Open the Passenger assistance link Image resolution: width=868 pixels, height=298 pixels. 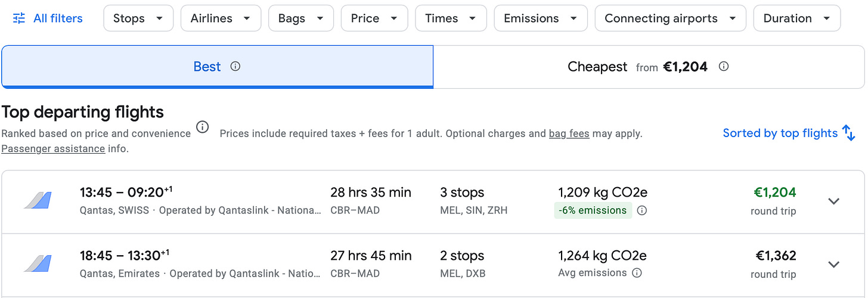[53, 148]
